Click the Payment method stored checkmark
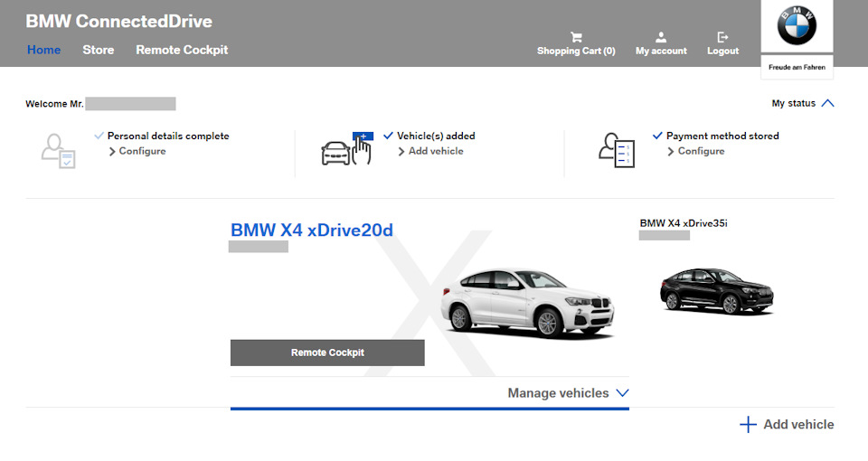The width and height of the screenshot is (868, 461). click(657, 136)
